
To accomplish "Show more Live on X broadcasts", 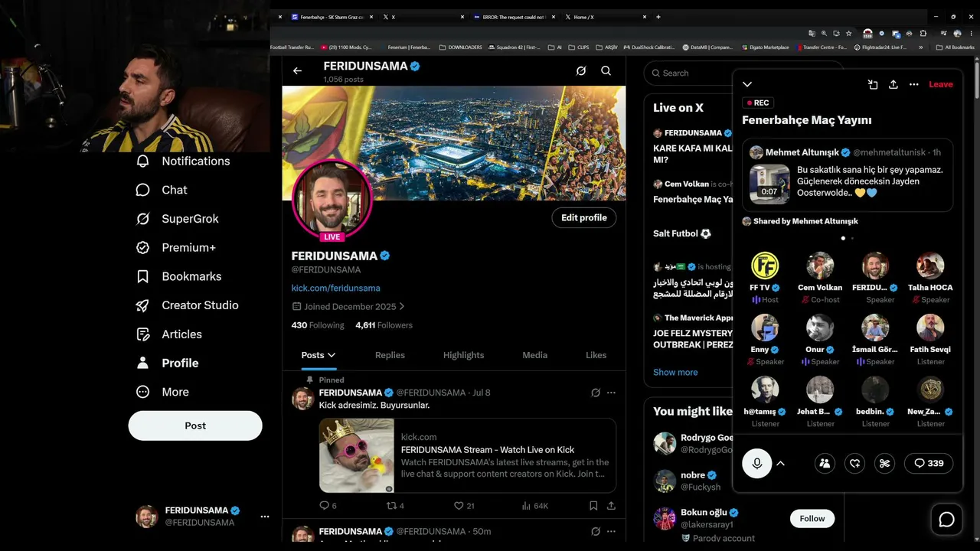I will tap(675, 372).
